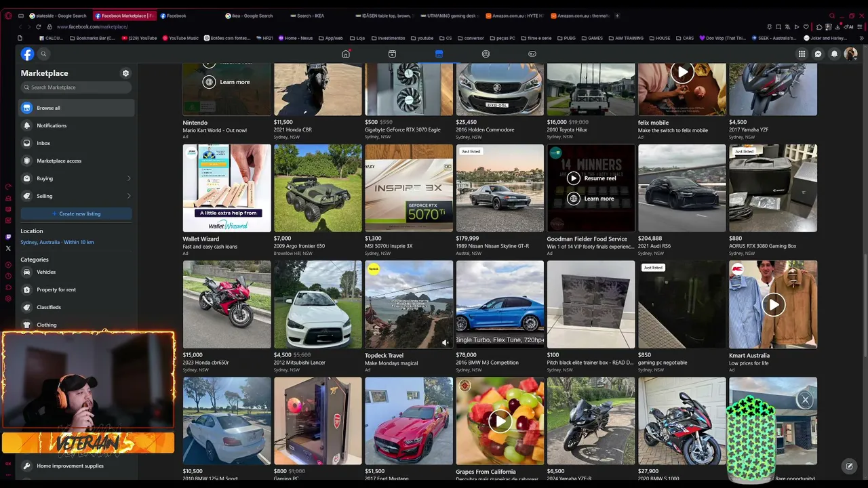The height and width of the screenshot is (488, 868).
Task: Open the account profile picture menu
Action: [x=850, y=54]
